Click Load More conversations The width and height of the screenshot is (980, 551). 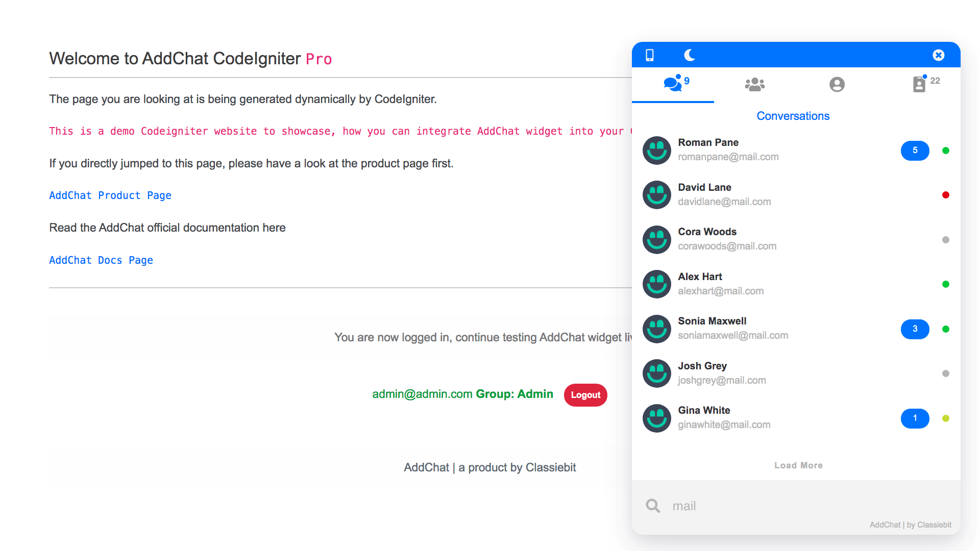pos(798,465)
